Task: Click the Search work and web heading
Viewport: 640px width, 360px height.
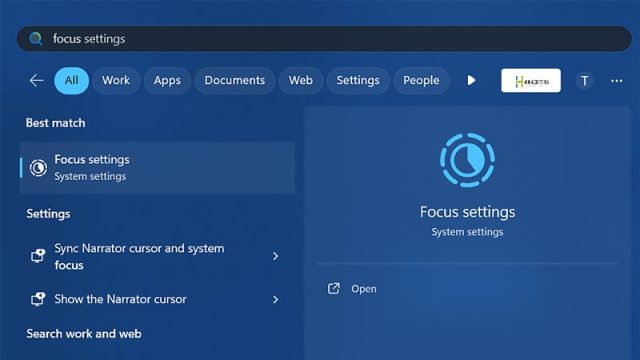Action: 84,334
